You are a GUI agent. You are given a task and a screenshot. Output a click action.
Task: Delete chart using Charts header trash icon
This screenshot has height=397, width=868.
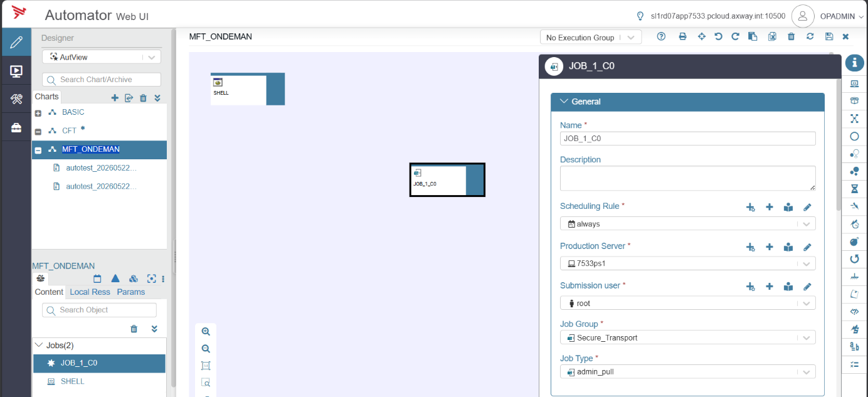(x=143, y=98)
